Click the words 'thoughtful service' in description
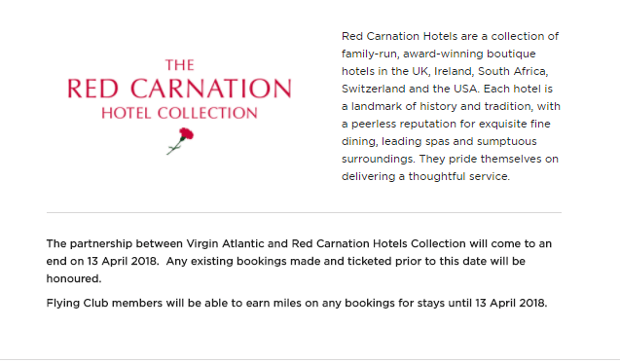This screenshot has height=364, width=620. pos(457,176)
